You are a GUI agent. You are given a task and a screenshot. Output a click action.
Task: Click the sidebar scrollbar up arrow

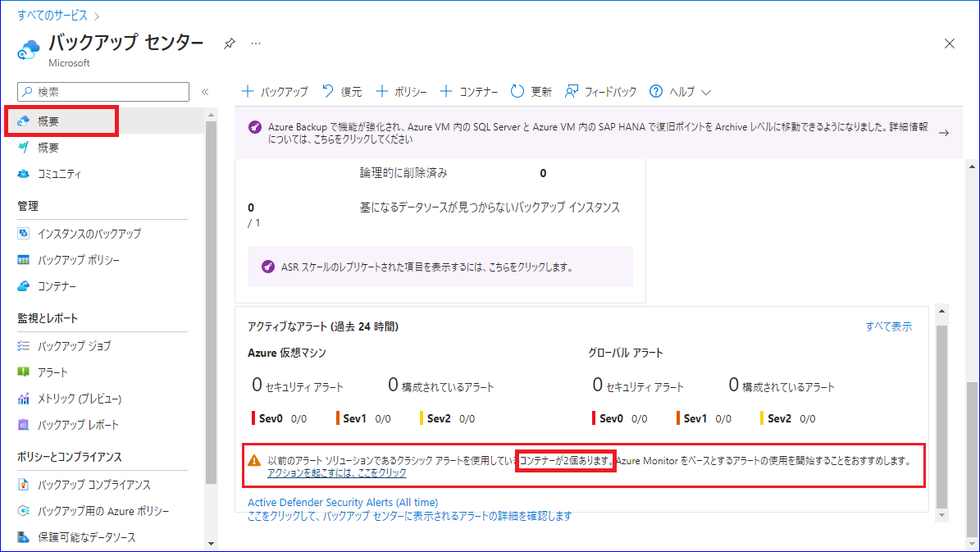pyautogui.click(x=211, y=115)
